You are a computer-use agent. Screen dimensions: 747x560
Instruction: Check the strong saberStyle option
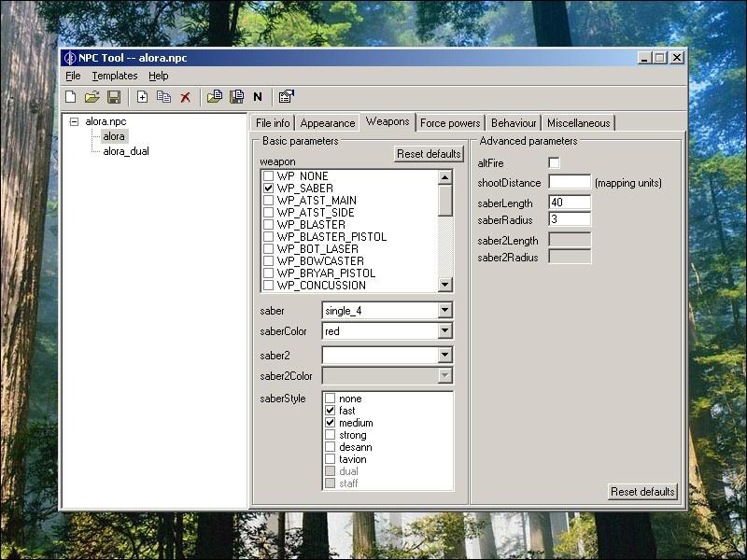click(330, 435)
